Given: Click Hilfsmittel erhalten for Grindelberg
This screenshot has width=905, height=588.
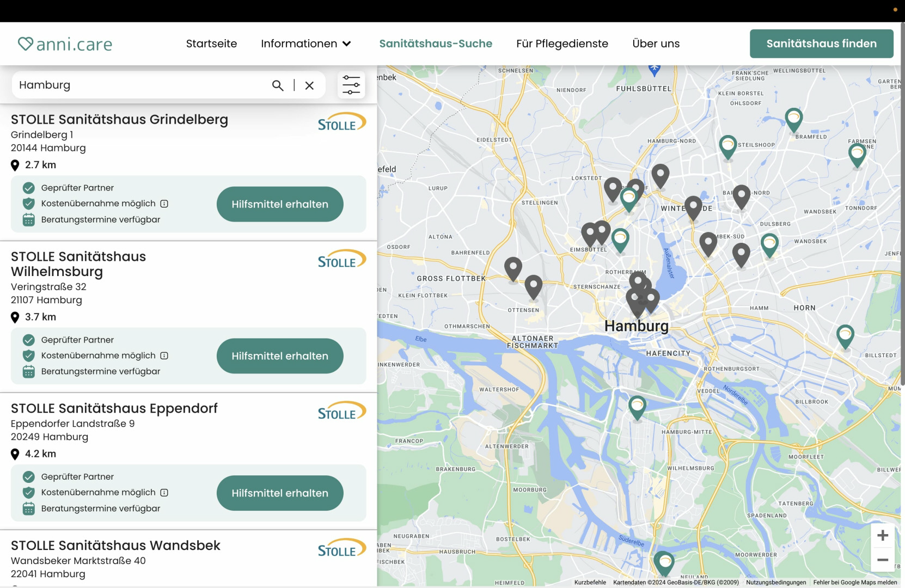Looking at the screenshot, I should (280, 204).
